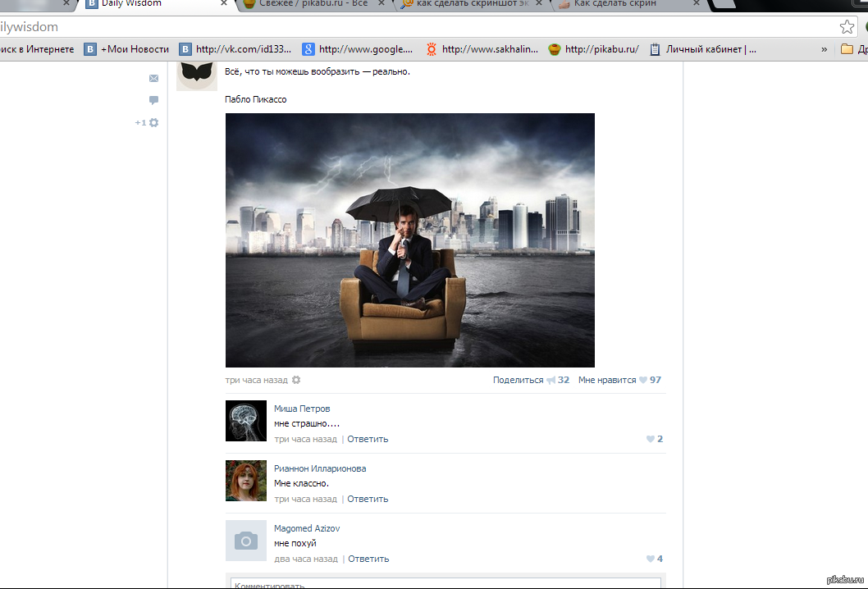
Task: Open Миша Петров's profile link
Action: click(302, 409)
